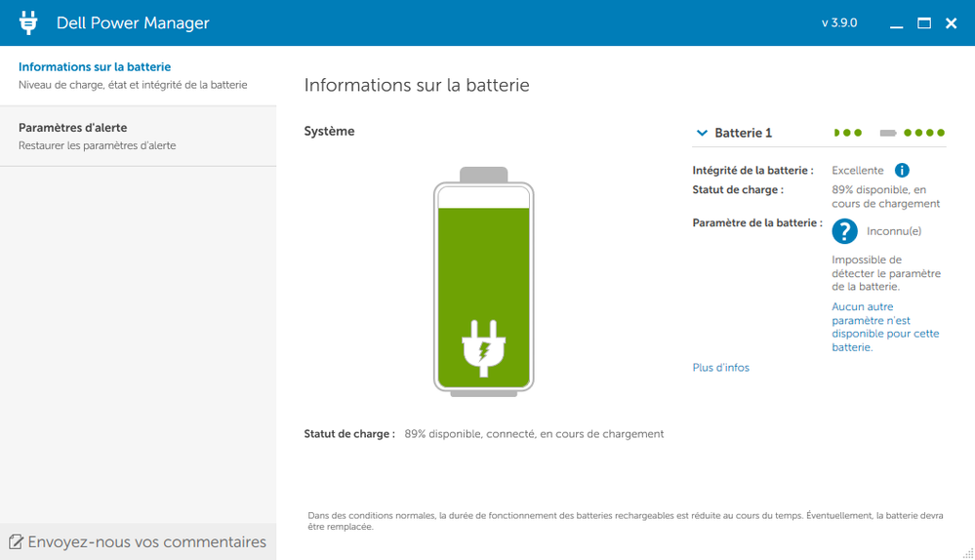
Task: Click the version label v 3.9.0
Action: pos(838,23)
